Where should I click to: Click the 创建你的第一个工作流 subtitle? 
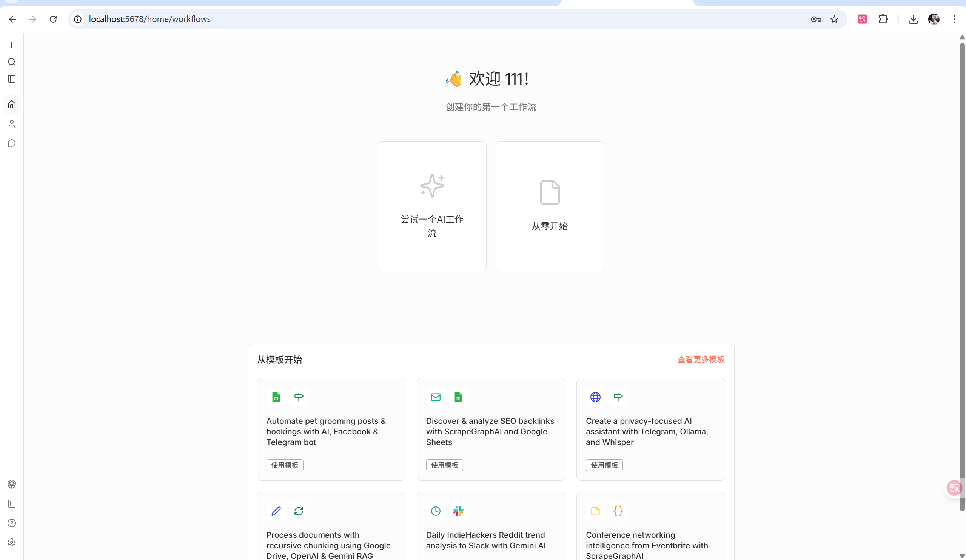click(491, 107)
